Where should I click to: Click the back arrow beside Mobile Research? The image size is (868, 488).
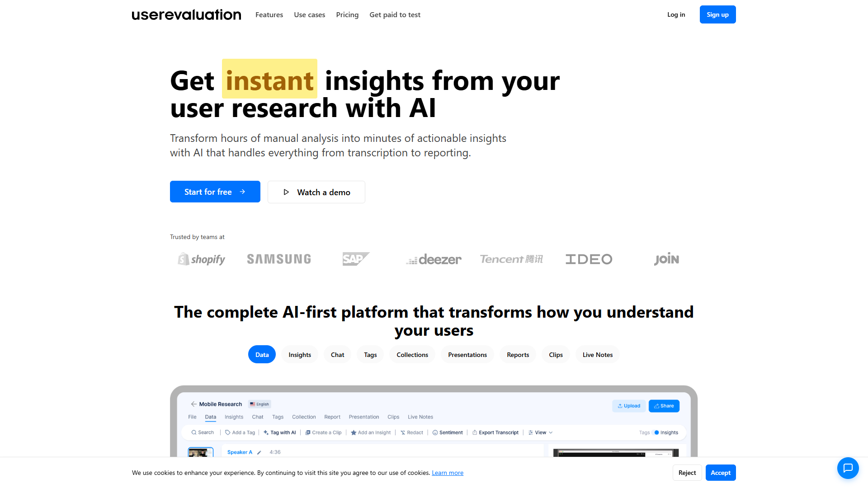tap(193, 404)
